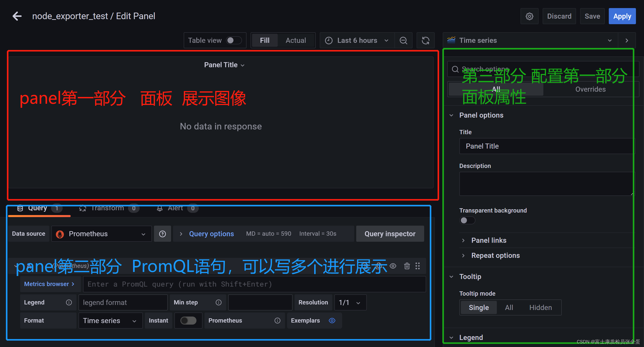Click the zoom out time range icon
Image resolution: width=644 pixels, height=347 pixels.
(x=403, y=40)
